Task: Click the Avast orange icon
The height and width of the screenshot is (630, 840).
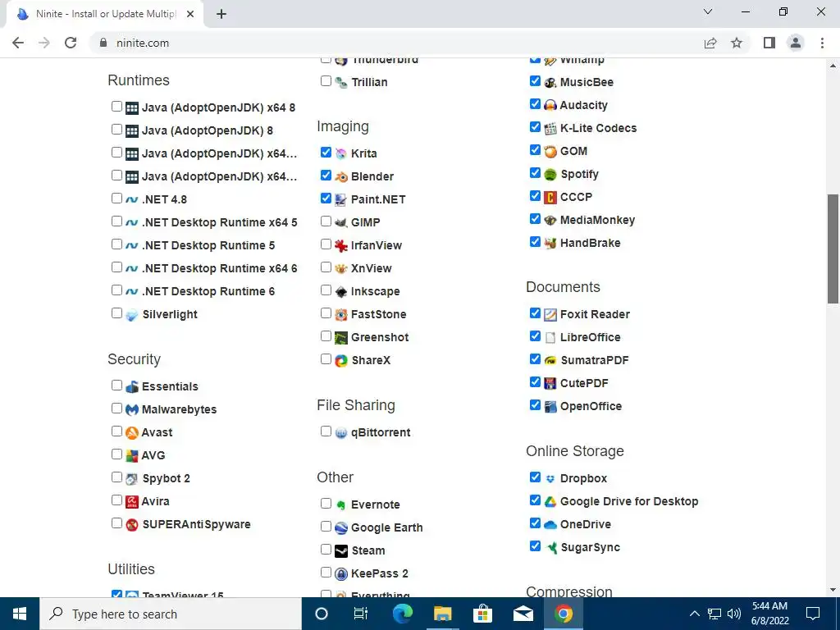Action: coord(132,433)
